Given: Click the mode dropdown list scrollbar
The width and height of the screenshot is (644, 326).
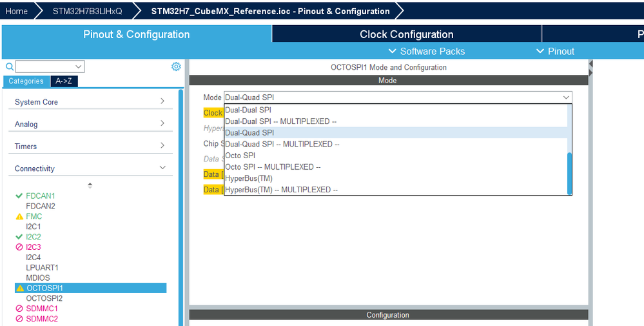Looking at the screenshot, I should (x=569, y=172).
